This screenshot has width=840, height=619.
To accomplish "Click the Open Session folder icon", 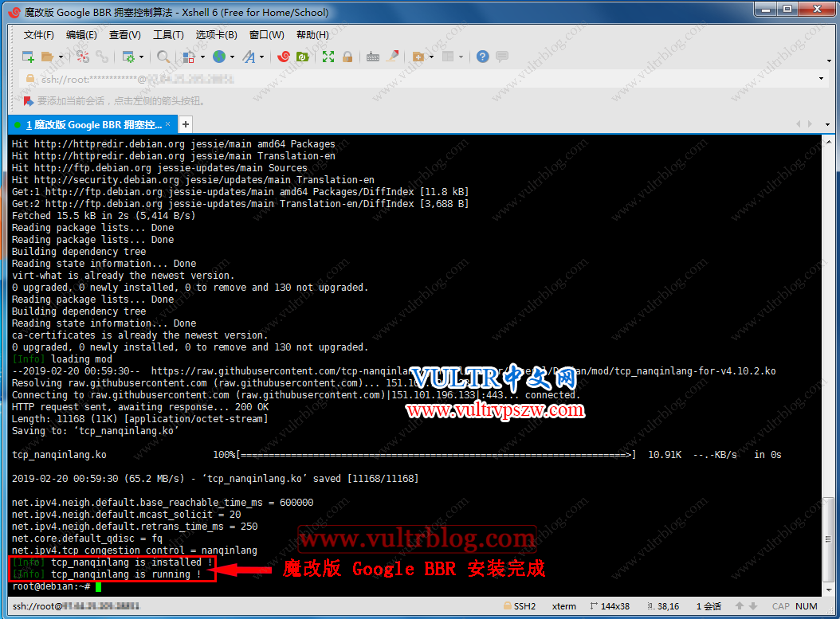I will pyautogui.click(x=48, y=57).
